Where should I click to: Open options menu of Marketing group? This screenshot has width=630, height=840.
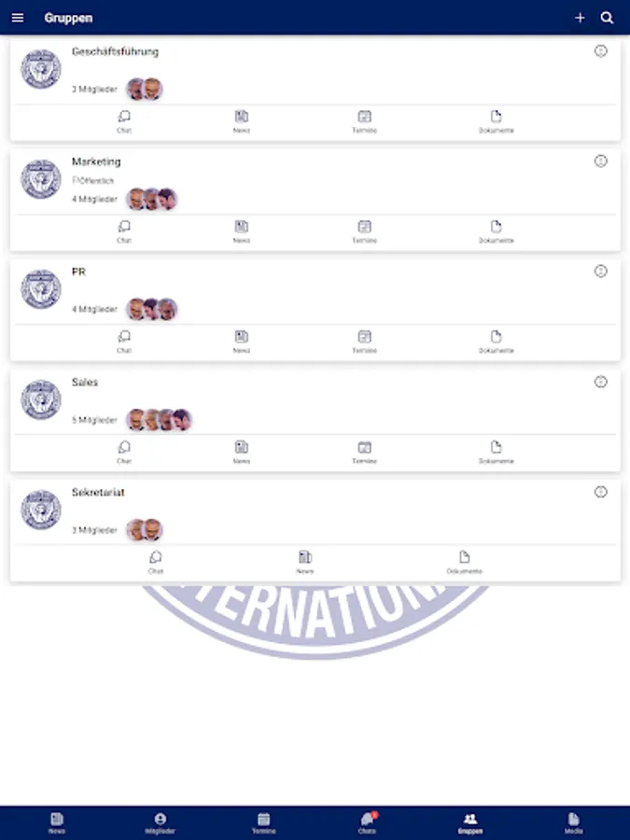pyautogui.click(x=600, y=161)
